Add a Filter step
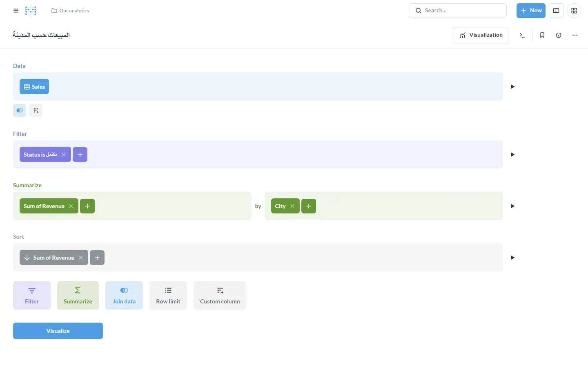 pos(32,295)
